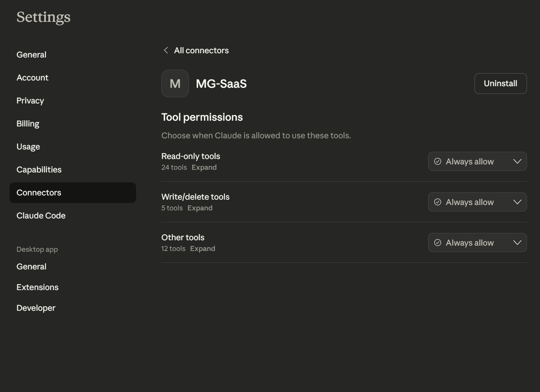Viewport: 540px width, 392px height.
Task: Expand the Read-only tools list
Action: (x=204, y=167)
